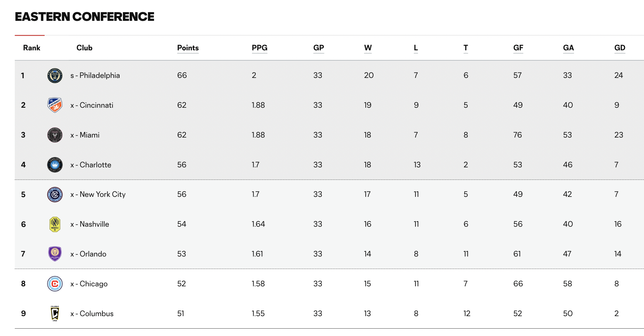Open the Philadelphia club name link
The image size is (644, 336).
tap(100, 76)
